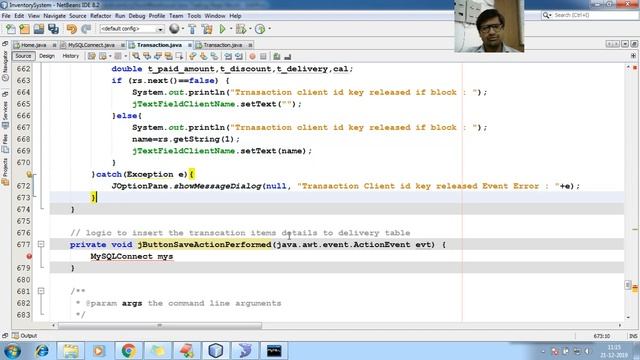Click the Next Bookmark icon
Screen dimensions: 640x360
[203, 56]
